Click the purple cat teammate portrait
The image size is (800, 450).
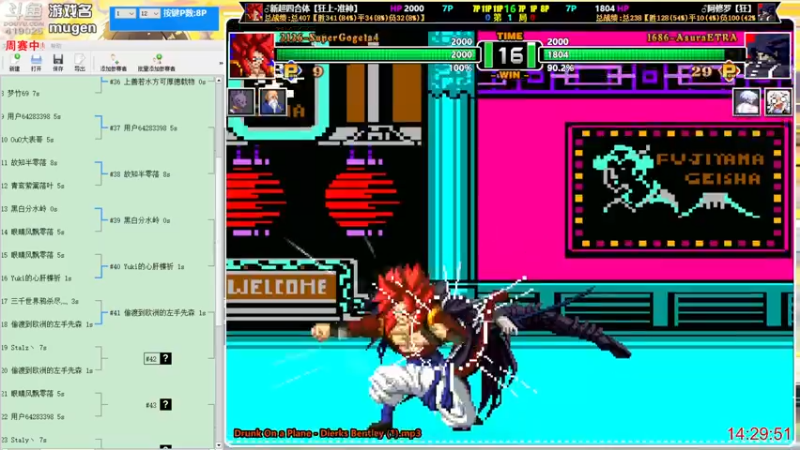pos(241,101)
